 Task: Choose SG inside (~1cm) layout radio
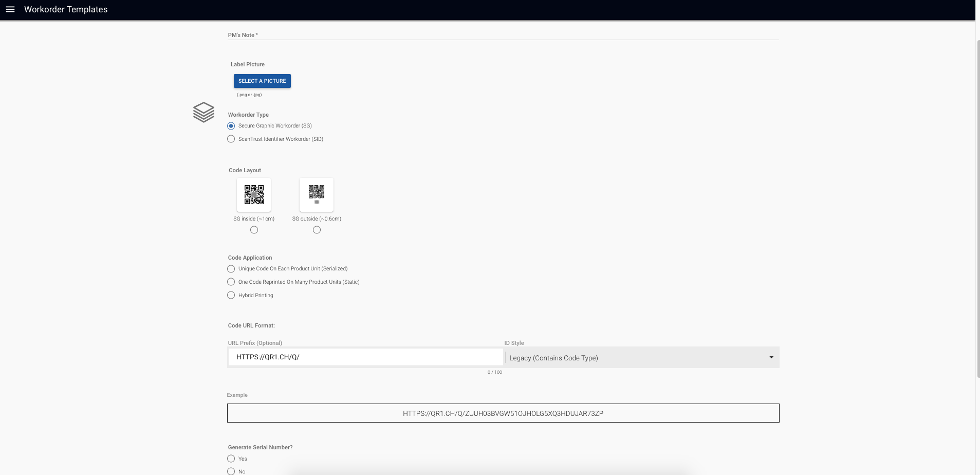click(x=254, y=230)
